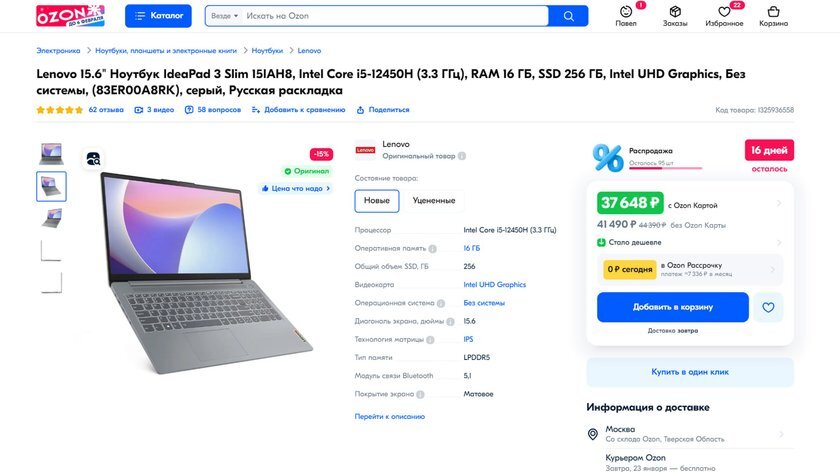Open Перейти к описанию link
This screenshot has width=840, height=472.
click(389, 416)
